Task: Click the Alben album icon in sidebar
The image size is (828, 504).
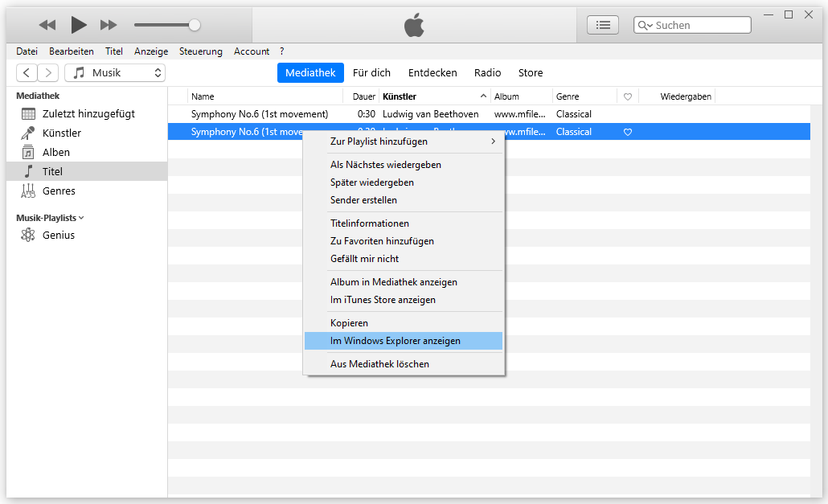Action: [28, 153]
